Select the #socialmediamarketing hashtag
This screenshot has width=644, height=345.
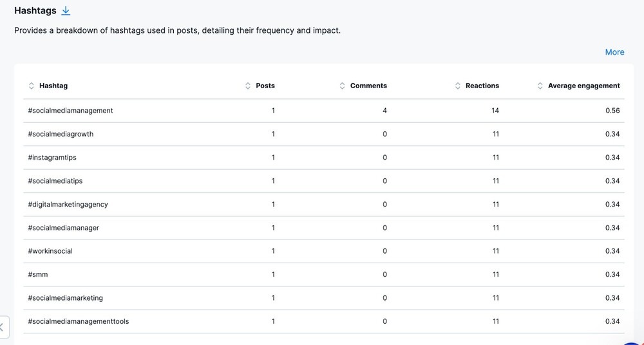point(65,298)
